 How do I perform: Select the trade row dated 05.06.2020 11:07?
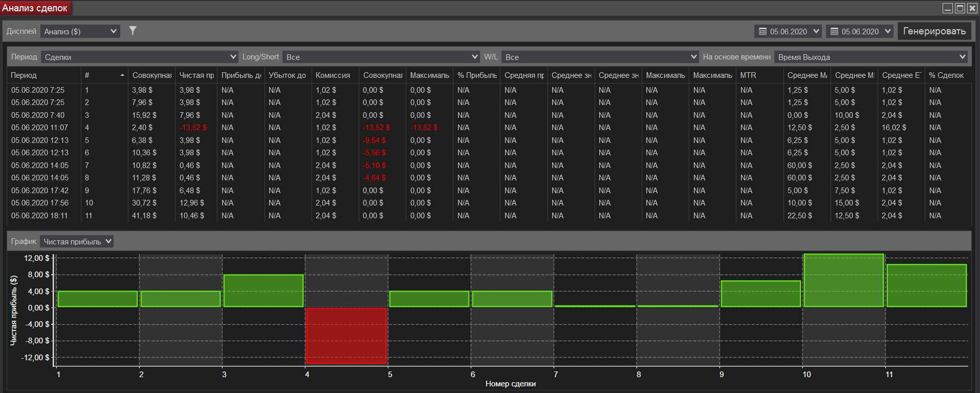[x=489, y=128]
